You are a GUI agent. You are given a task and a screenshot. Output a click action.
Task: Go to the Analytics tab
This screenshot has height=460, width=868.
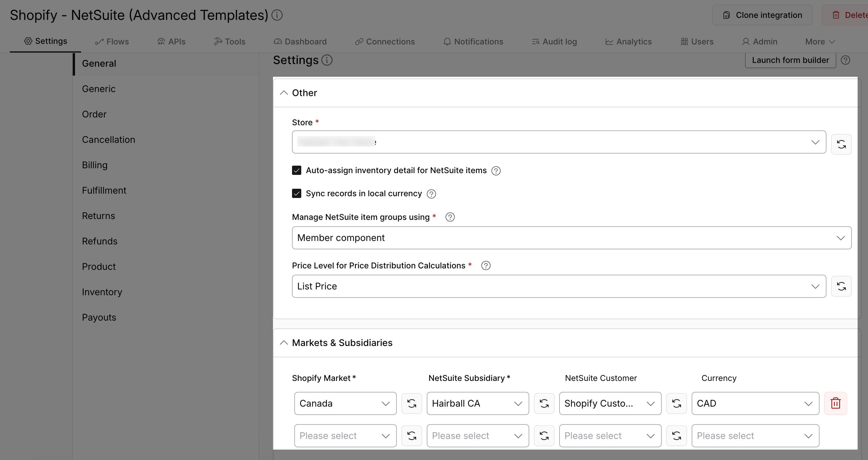click(x=628, y=42)
